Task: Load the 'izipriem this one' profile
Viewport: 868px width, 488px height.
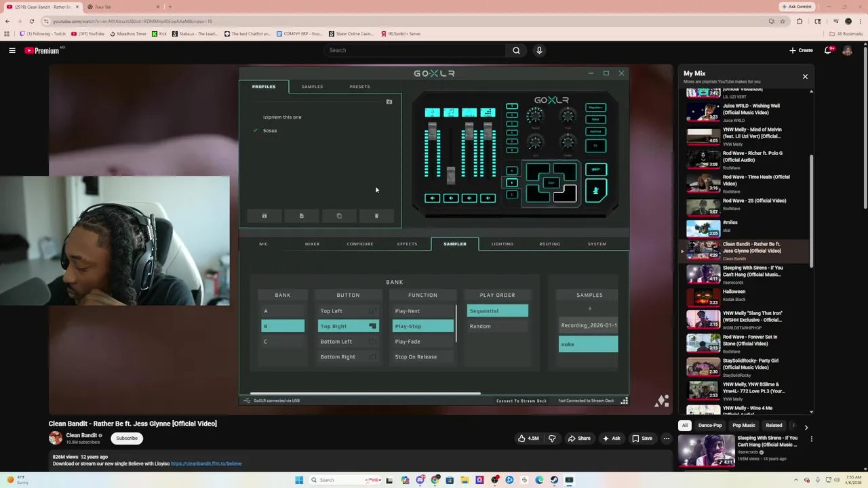Action: pos(282,117)
